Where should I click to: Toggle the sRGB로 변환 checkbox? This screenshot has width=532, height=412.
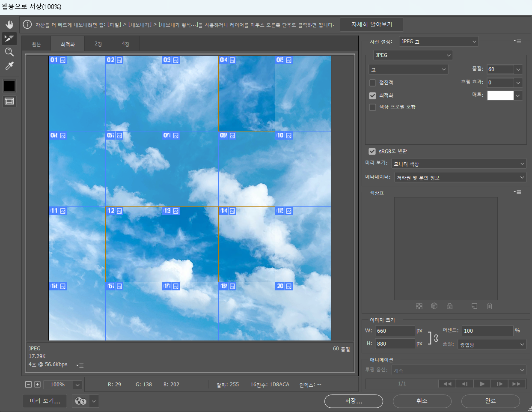click(x=372, y=151)
